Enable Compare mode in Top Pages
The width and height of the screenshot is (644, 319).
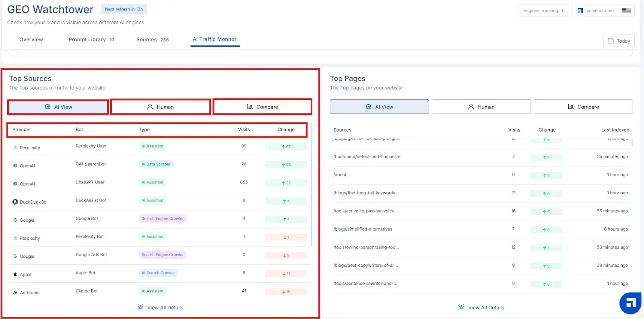click(x=583, y=107)
